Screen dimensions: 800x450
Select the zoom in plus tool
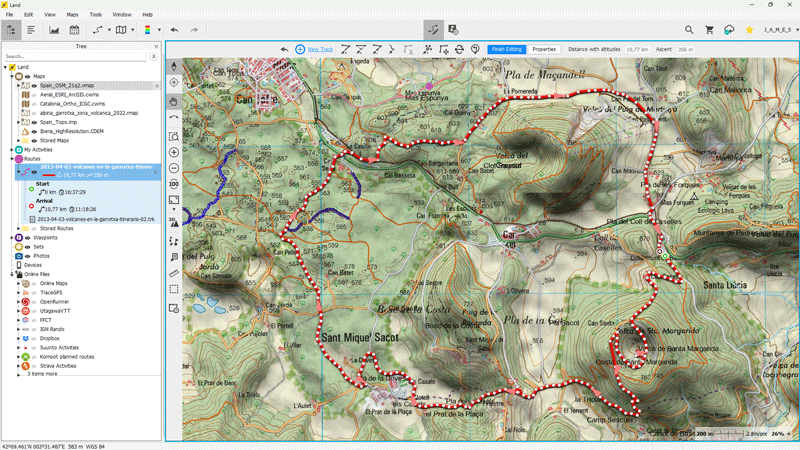[174, 153]
